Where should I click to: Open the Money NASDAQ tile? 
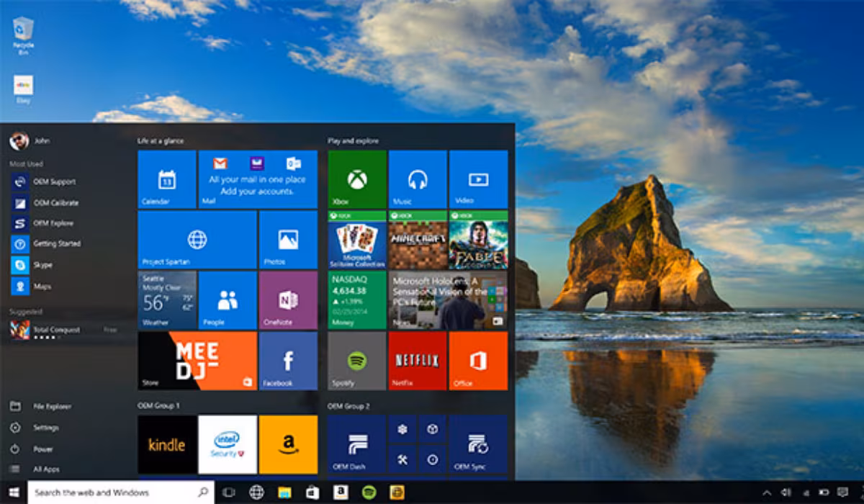pos(357,300)
